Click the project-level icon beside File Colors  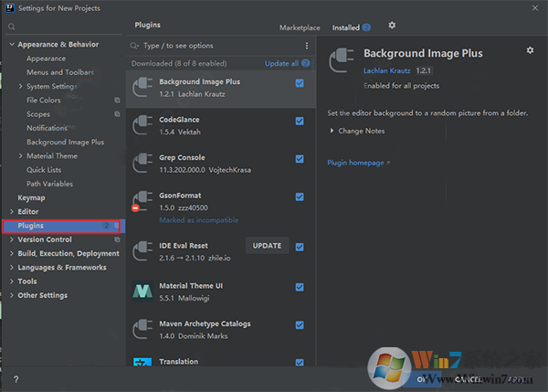coord(117,101)
